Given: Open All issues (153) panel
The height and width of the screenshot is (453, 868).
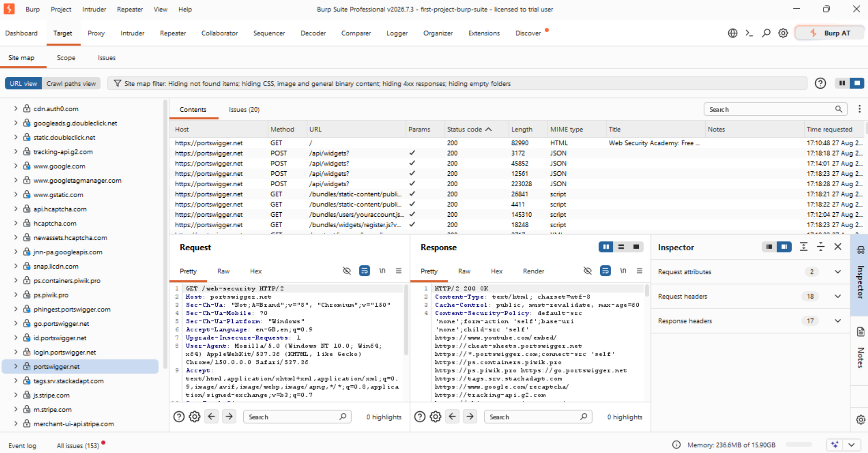Looking at the screenshot, I should tap(78, 446).
